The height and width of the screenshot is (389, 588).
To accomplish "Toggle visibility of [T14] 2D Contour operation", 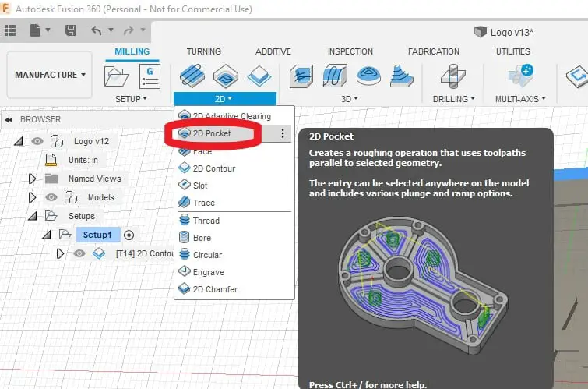I will [x=79, y=253].
